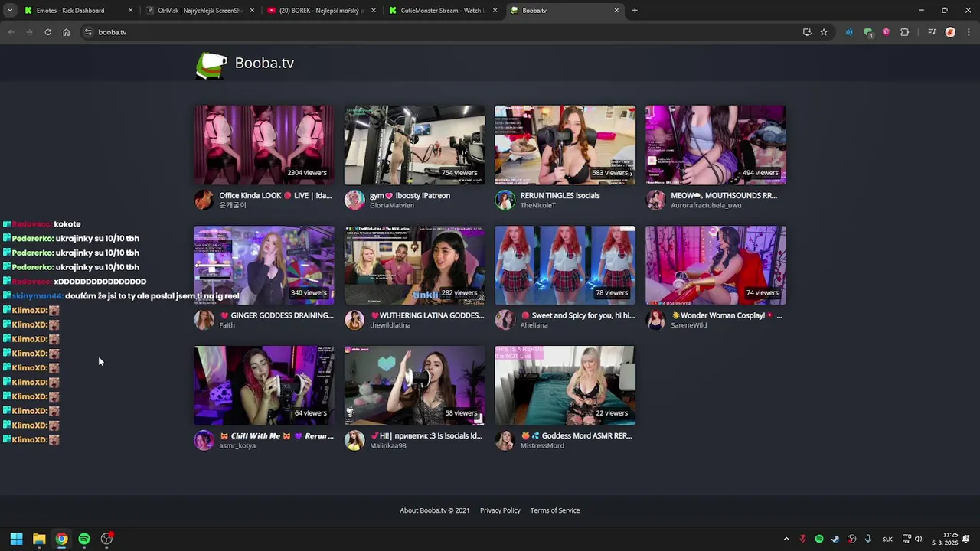Bookmark this page with the star icon

824,32
